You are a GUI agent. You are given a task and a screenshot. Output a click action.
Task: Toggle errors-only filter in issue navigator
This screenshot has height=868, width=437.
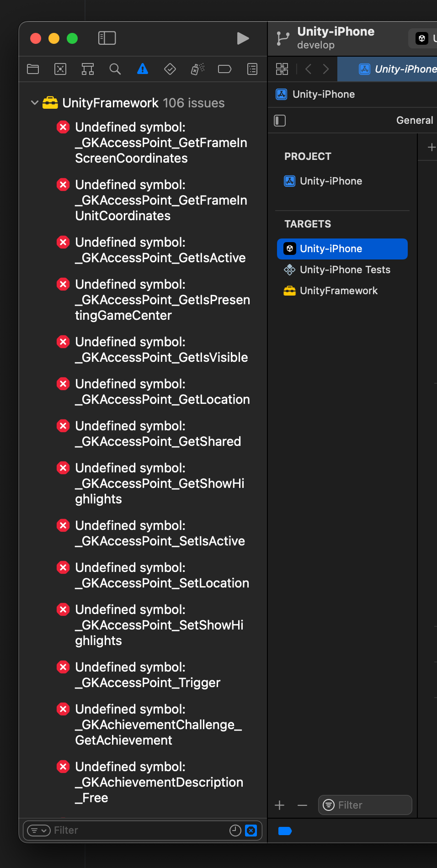251,831
